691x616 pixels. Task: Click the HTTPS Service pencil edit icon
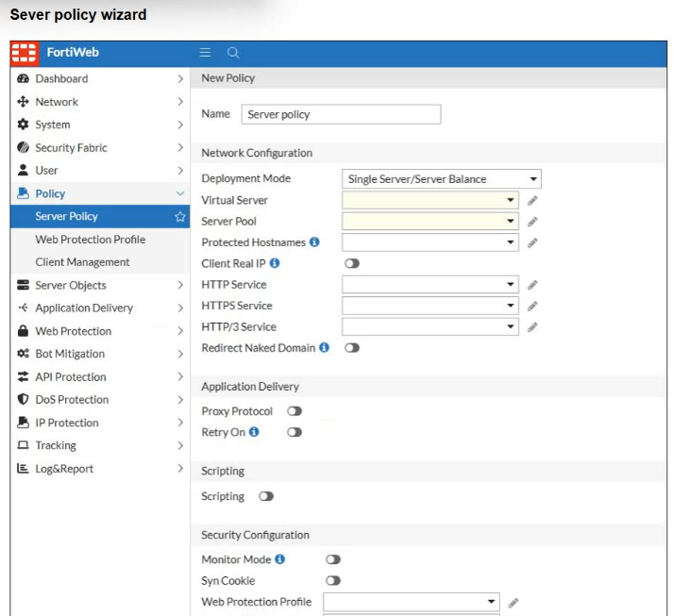click(x=532, y=306)
